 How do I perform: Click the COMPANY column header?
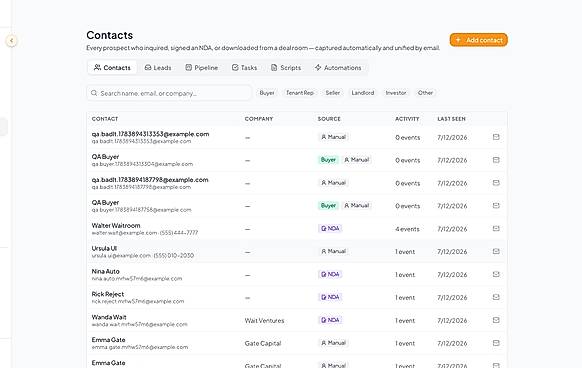pyautogui.click(x=259, y=119)
